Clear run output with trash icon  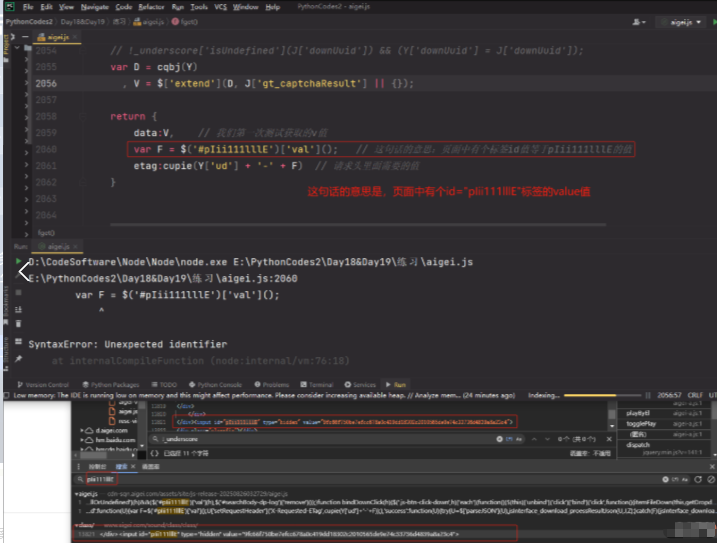[x=18, y=324]
